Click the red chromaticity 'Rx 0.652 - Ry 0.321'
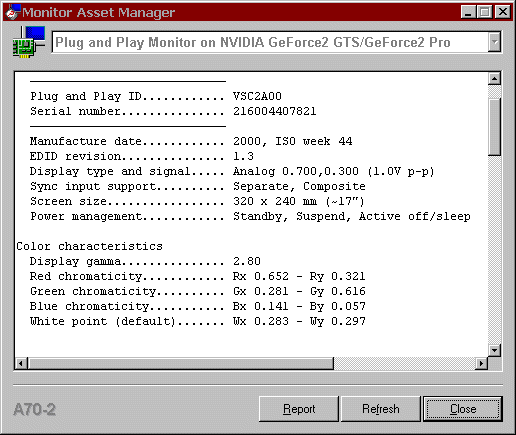The height and width of the screenshot is (435, 516). tap(299, 277)
